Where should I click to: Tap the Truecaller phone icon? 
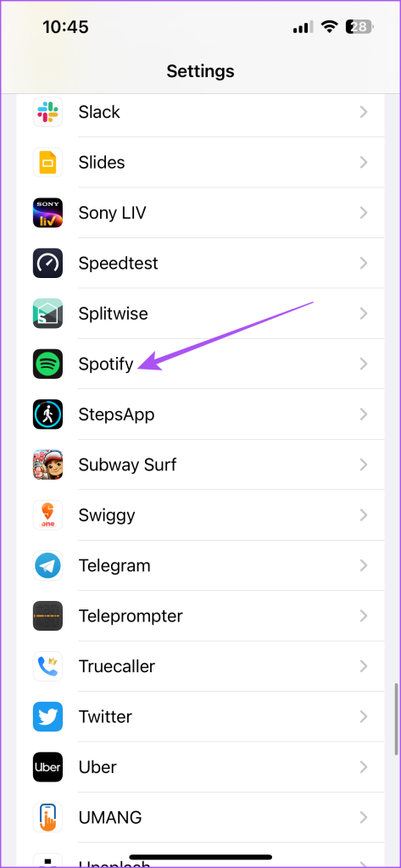point(47,666)
